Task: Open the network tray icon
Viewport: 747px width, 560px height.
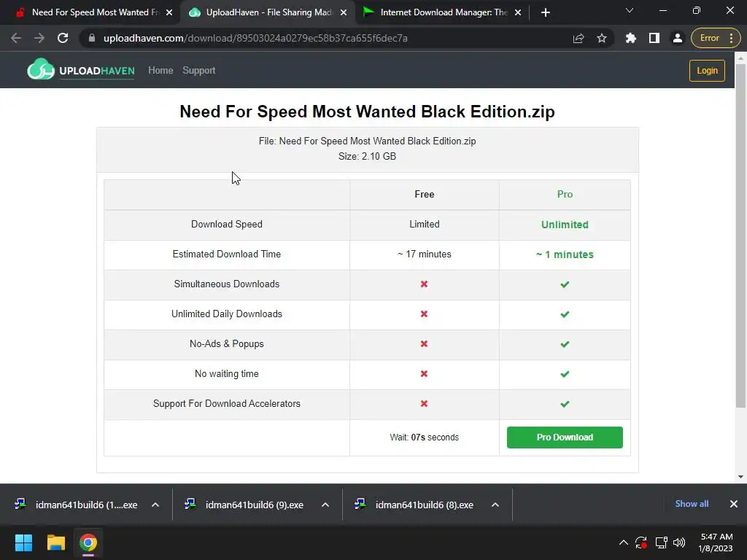Action: click(x=661, y=542)
